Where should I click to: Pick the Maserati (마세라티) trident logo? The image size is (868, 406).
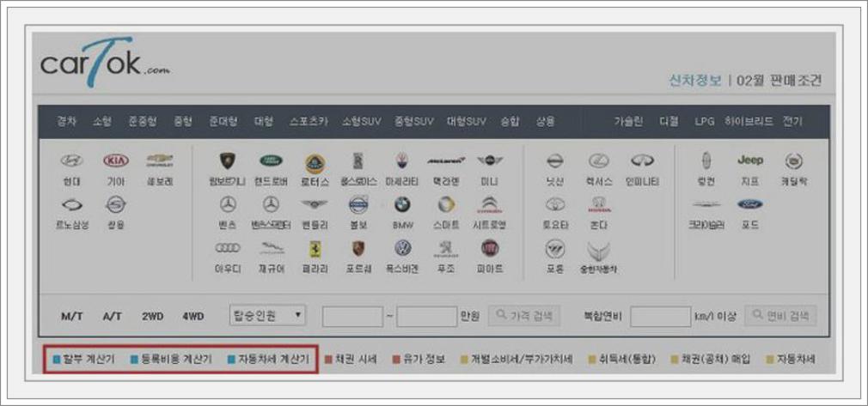coord(402,161)
